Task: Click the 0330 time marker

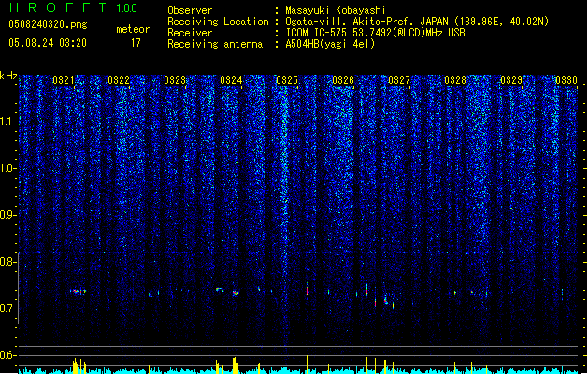Action: 566,80
